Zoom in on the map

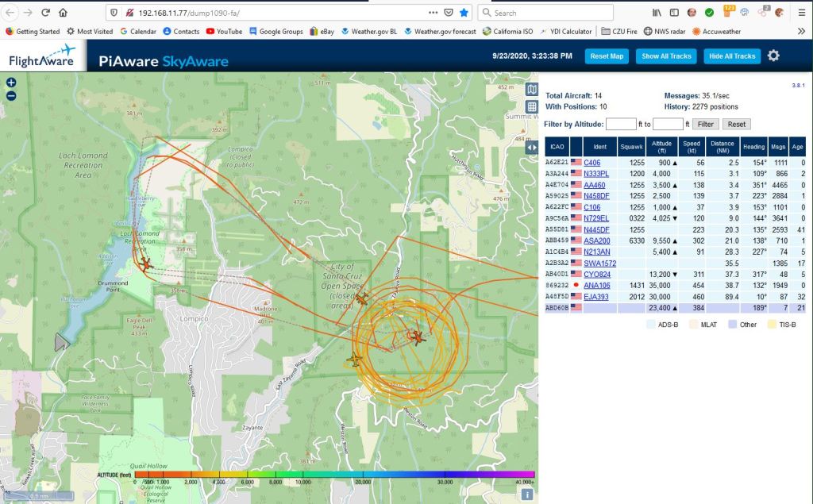(11, 83)
